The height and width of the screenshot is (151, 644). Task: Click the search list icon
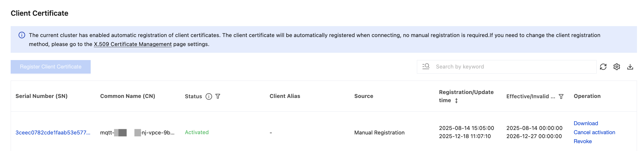point(426,67)
